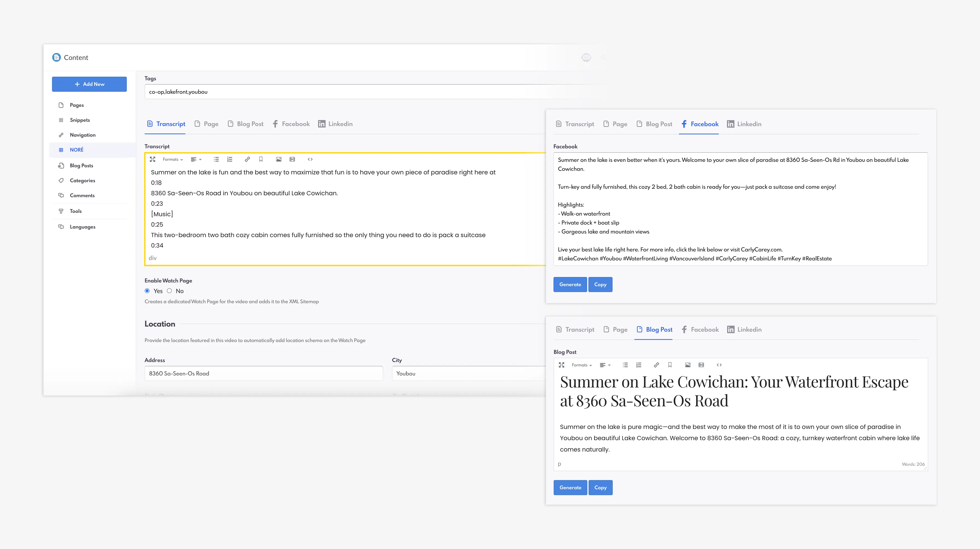The width and height of the screenshot is (980, 549).
Task: Select Transcript tab in the Facebook panel
Action: pyautogui.click(x=575, y=124)
